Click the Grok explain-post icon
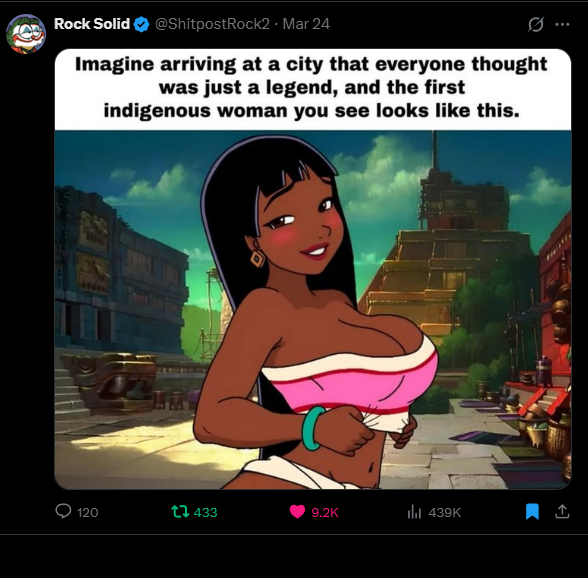 tap(536, 25)
